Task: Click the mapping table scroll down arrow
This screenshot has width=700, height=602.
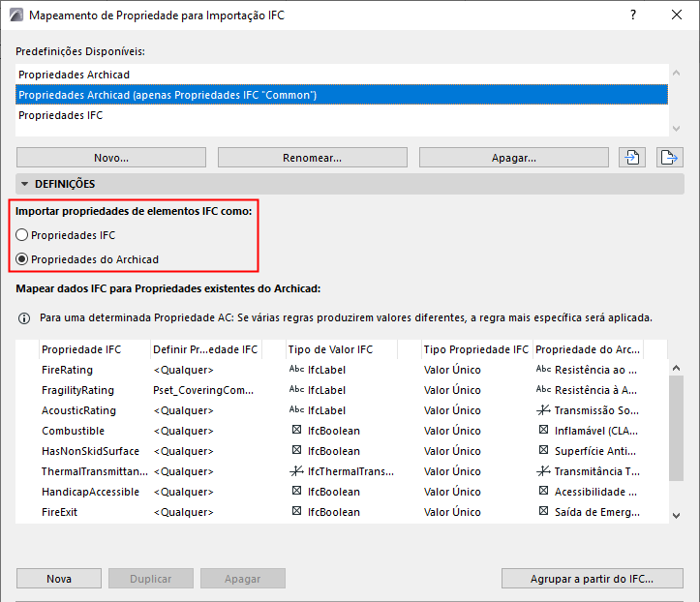Action: click(x=677, y=516)
